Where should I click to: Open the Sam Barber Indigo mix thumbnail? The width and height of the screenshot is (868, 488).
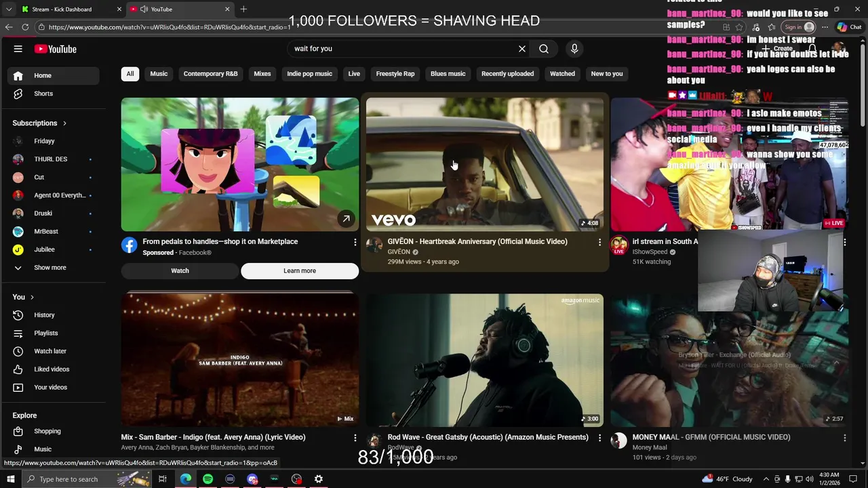tap(240, 360)
